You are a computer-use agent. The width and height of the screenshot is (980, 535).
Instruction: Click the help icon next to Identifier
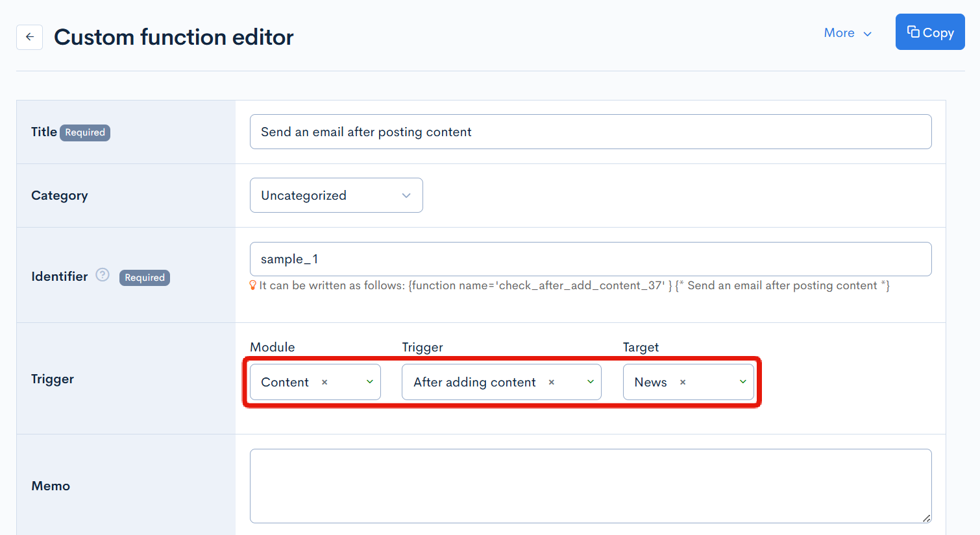pyautogui.click(x=103, y=275)
